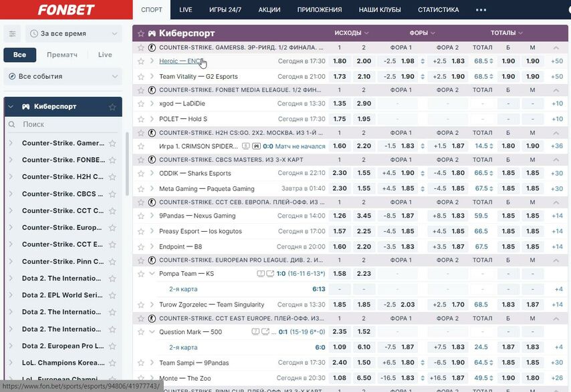Select odds 6.50 for The Zoo
This screenshot has width=571, height=392.
tap(364, 378)
